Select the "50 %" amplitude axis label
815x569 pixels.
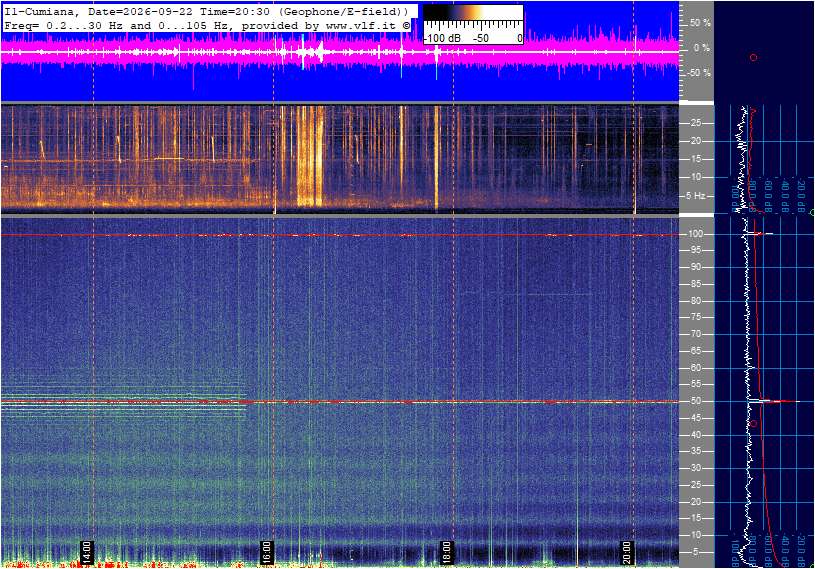(x=700, y=23)
